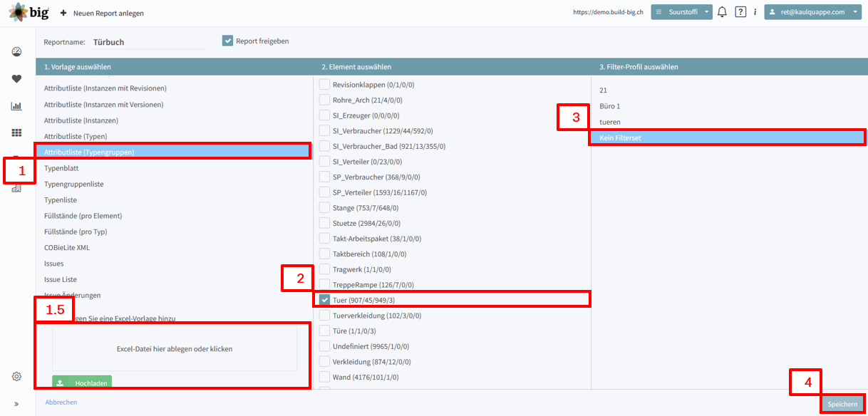Check Takt-Arbeitspaket (38/1/0/0)
The image size is (868, 416).
(x=324, y=239)
